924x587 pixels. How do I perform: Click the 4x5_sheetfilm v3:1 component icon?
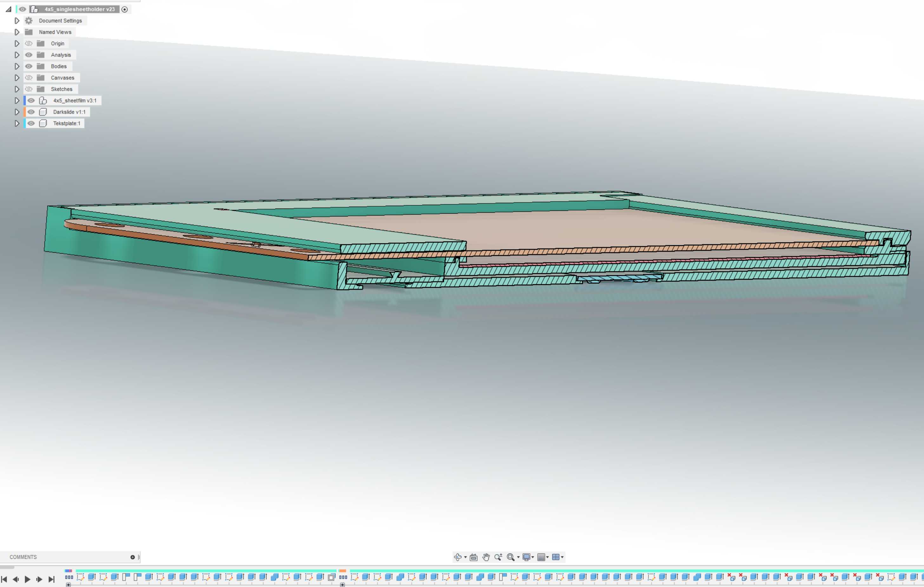(x=43, y=100)
